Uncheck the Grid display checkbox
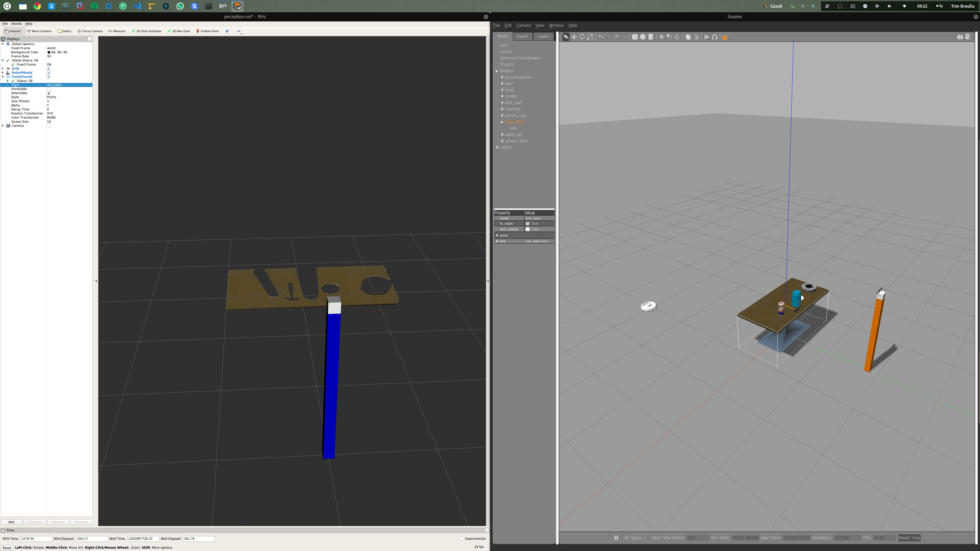Image resolution: width=980 pixels, height=551 pixels. point(49,68)
